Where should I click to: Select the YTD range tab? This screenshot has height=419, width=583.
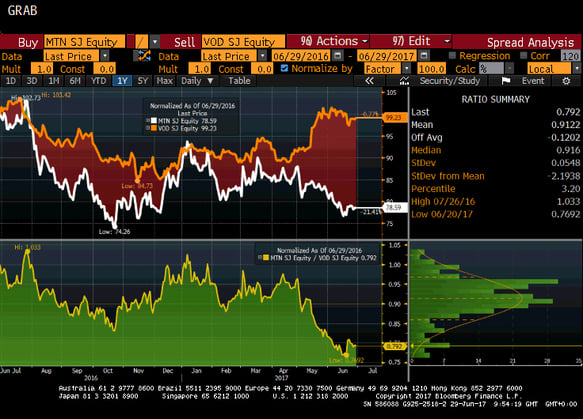point(99,81)
